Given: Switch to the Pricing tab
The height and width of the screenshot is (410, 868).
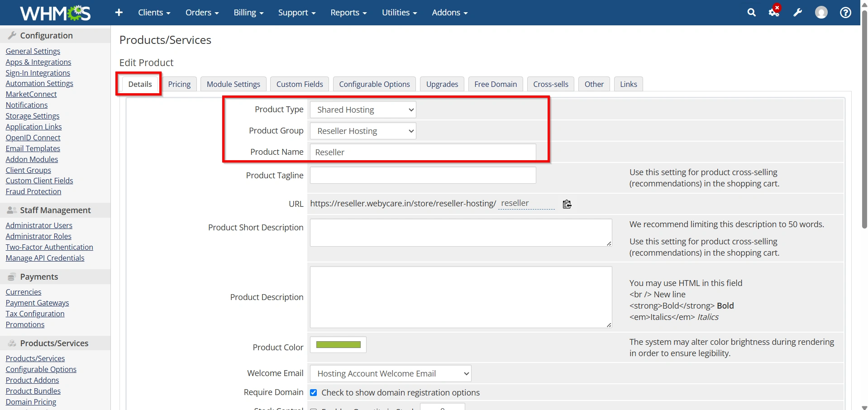Looking at the screenshot, I should click(179, 84).
